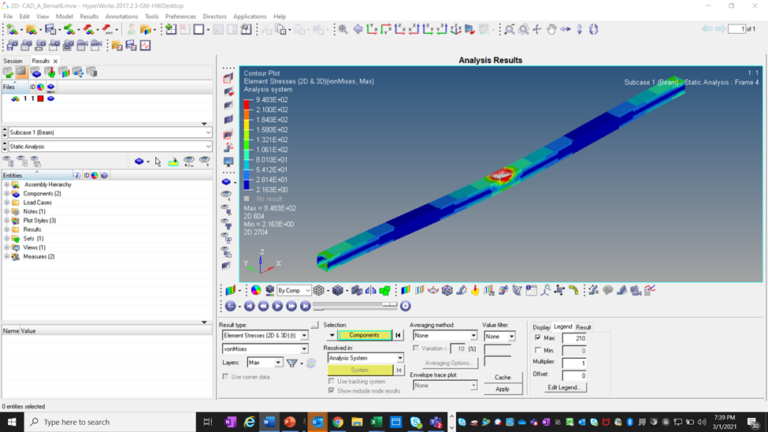This screenshot has height=432, width=768.
Task: Toggle Show midside node results checkbox
Action: pos(332,390)
